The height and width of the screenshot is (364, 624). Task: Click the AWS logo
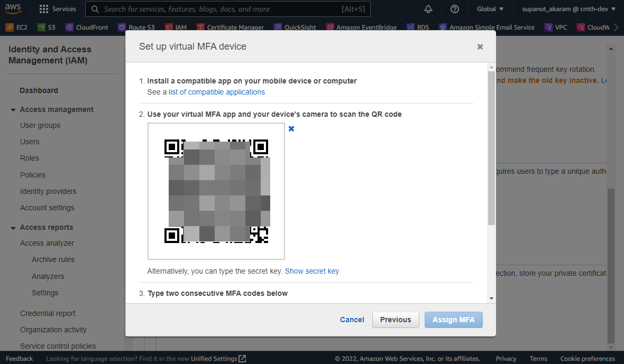point(13,8)
